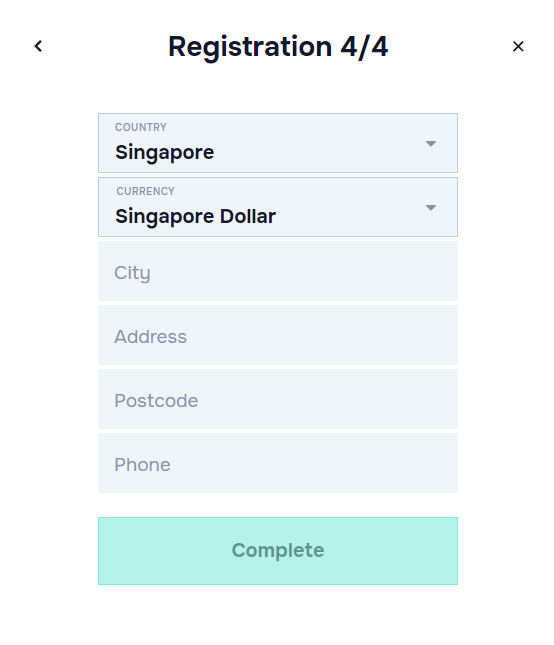The image size is (554, 645).
Task: Focus the City input field
Action: 278,271
